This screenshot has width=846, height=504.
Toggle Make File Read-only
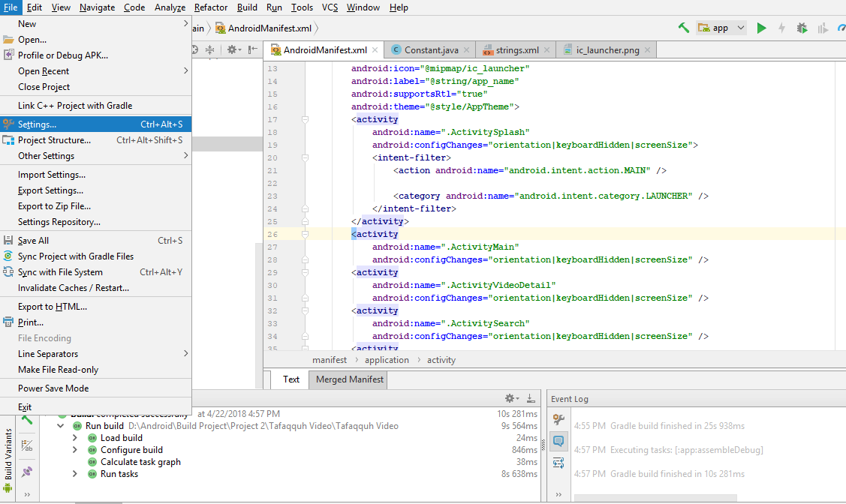coord(95,370)
